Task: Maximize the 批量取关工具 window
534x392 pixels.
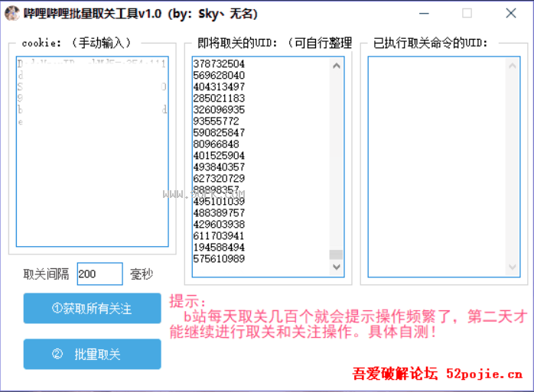Action: (467, 14)
